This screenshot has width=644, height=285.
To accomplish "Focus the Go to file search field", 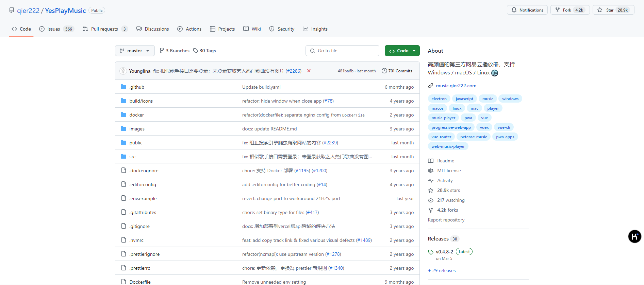I will click(x=342, y=51).
